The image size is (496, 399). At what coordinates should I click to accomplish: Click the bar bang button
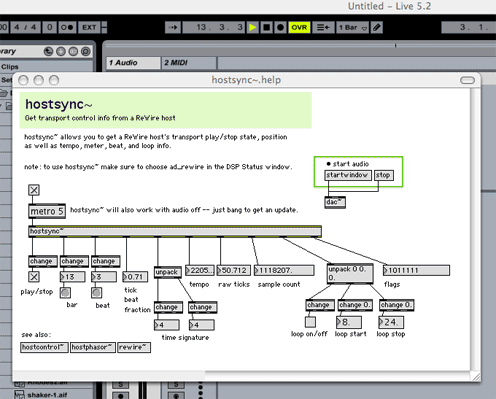pyautogui.click(x=65, y=293)
